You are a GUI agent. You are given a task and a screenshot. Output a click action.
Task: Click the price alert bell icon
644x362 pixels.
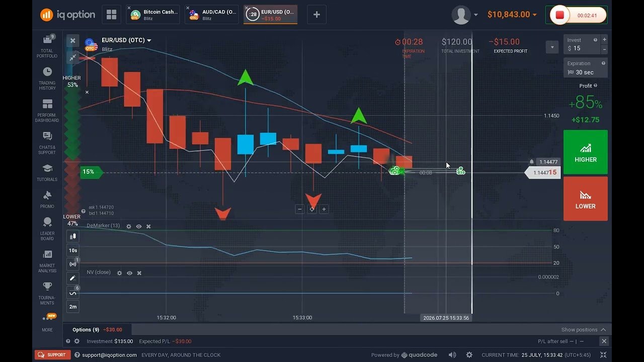click(531, 162)
